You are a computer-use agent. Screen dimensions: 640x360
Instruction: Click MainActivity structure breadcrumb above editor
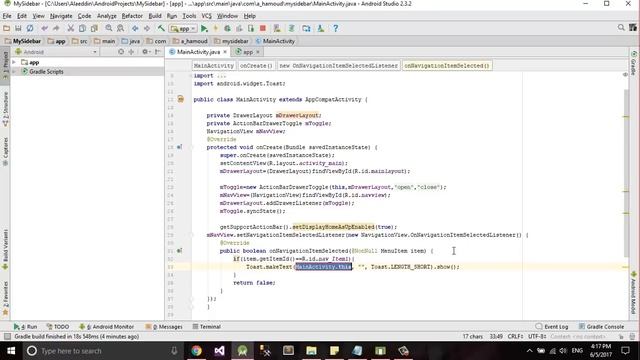[x=213, y=65]
